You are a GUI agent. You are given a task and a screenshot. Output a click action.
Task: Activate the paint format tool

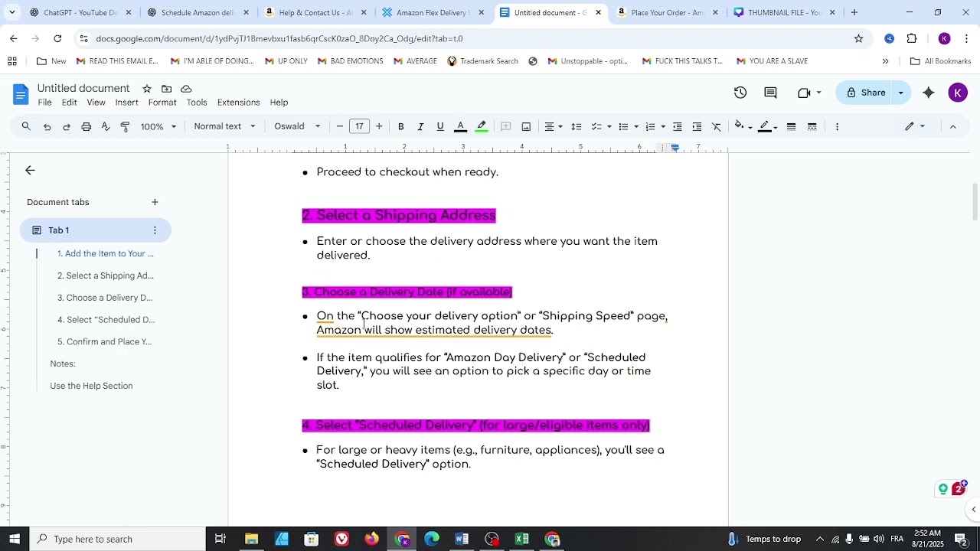click(125, 126)
